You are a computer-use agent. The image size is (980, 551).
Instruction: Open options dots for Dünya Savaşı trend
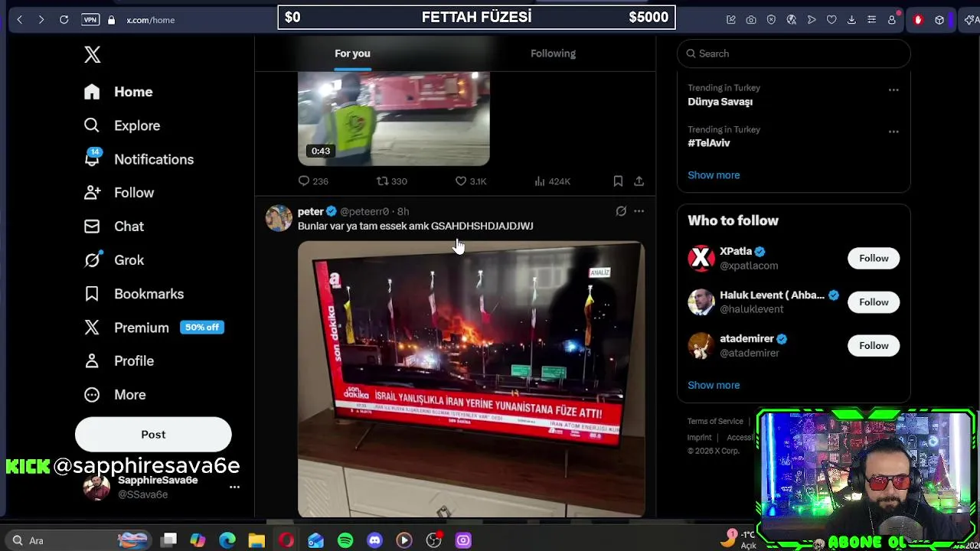[x=893, y=90]
